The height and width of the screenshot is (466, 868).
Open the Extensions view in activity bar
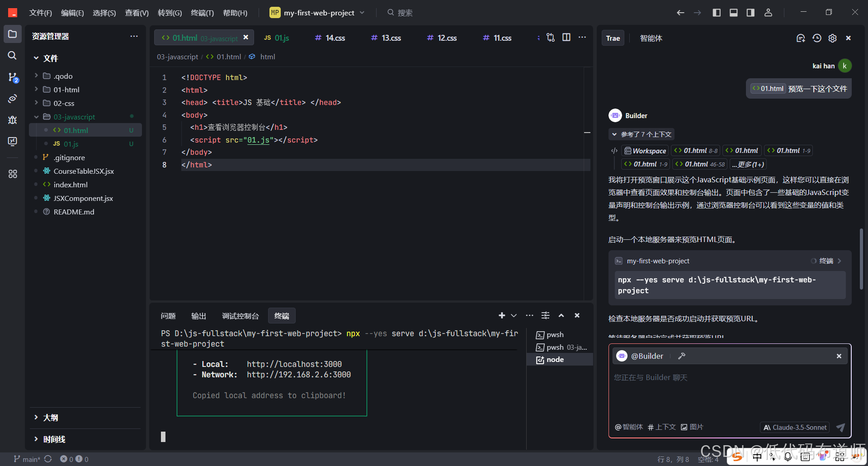point(13,174)
